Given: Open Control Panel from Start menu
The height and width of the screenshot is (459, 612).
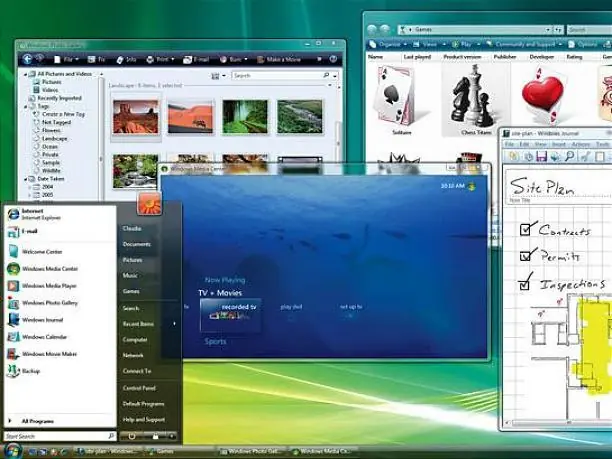Looking at the screenshot, I should click(139, 388).
